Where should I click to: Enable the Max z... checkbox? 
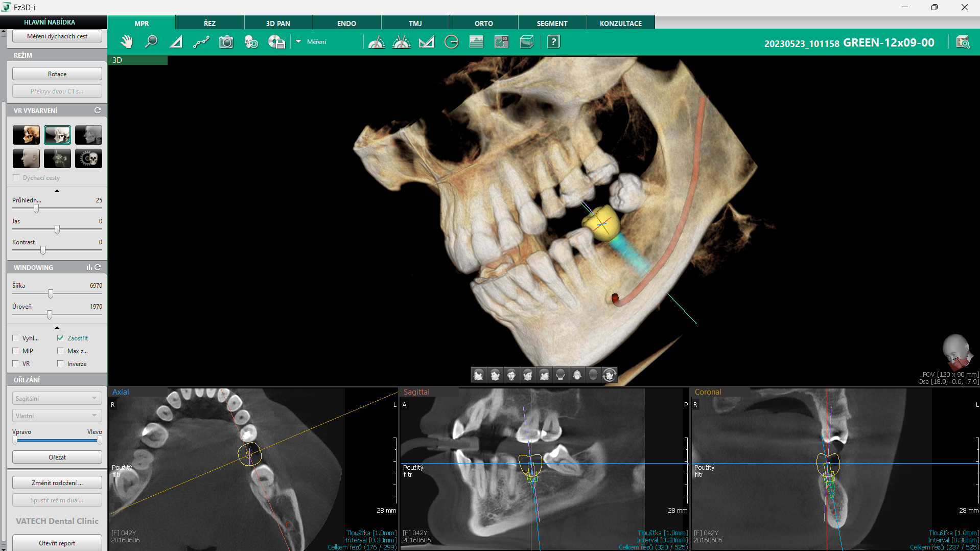point(60,351)
